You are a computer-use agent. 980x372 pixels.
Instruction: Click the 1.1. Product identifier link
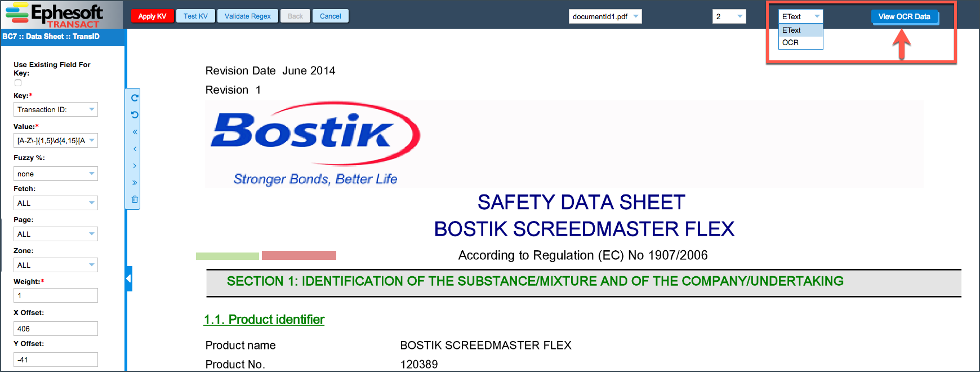264,320
